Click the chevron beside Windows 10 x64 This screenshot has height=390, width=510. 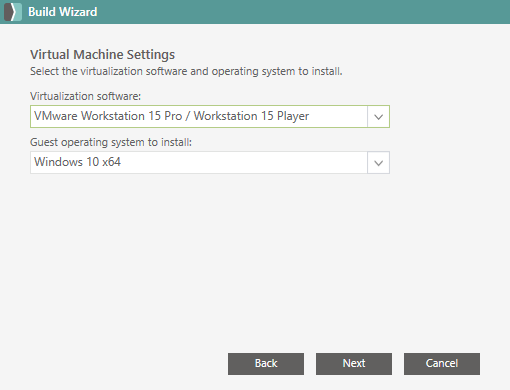point(378,163)
